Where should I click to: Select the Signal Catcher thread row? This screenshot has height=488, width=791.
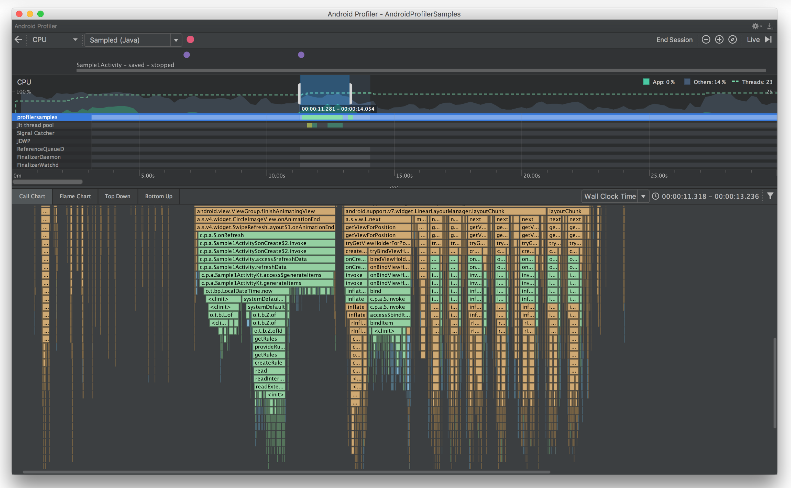[394, 133]
